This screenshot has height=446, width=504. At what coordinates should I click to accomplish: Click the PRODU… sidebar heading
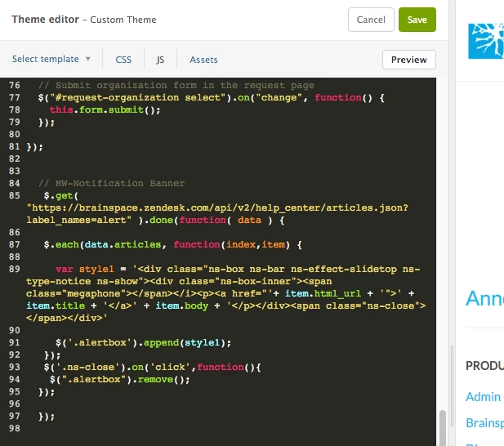click(484, 366)
